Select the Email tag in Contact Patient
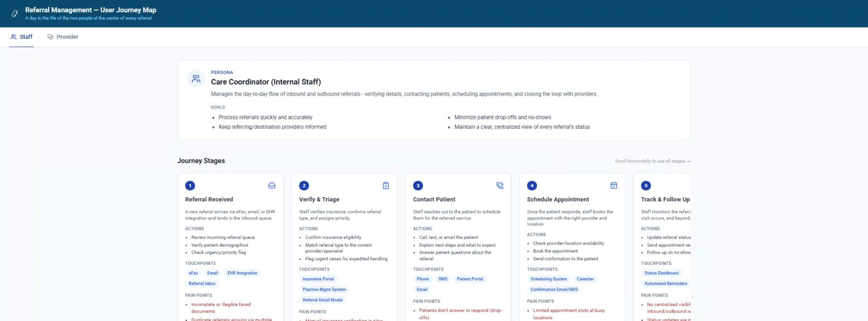Screen dimensions: 868x321 point(422,289)
